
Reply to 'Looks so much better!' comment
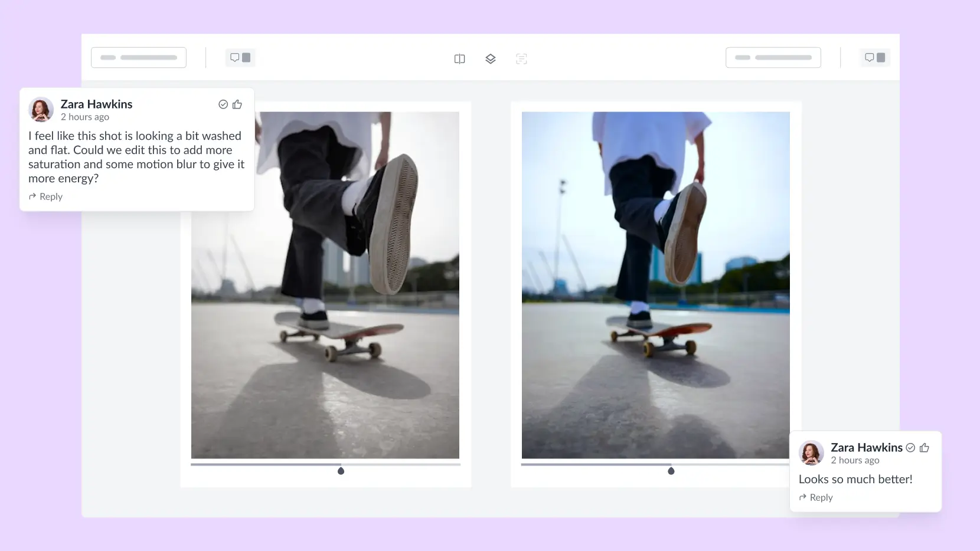(816, 497)
